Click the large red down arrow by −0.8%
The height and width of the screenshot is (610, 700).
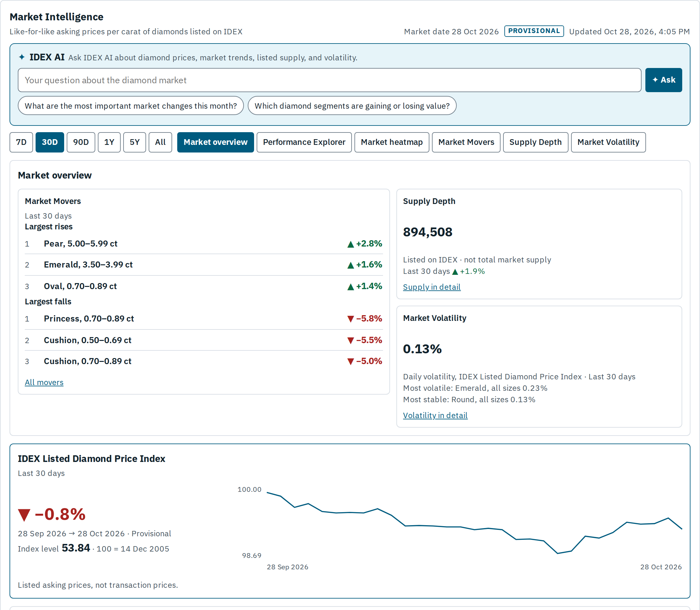[x=24, y=515]
